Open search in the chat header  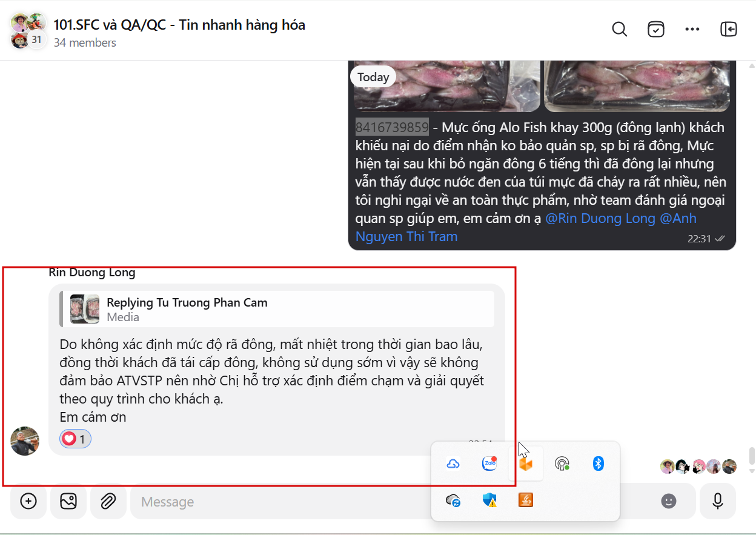619,29
